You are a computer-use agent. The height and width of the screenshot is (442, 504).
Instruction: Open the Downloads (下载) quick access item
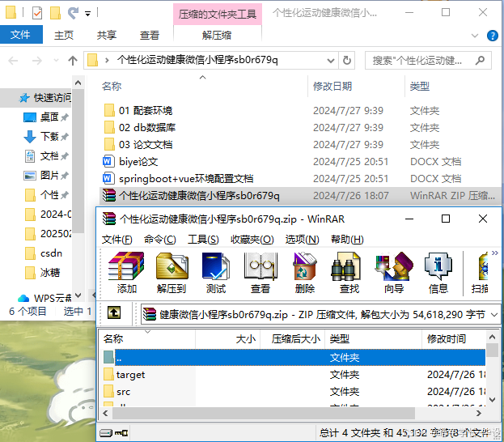point(45,136)
